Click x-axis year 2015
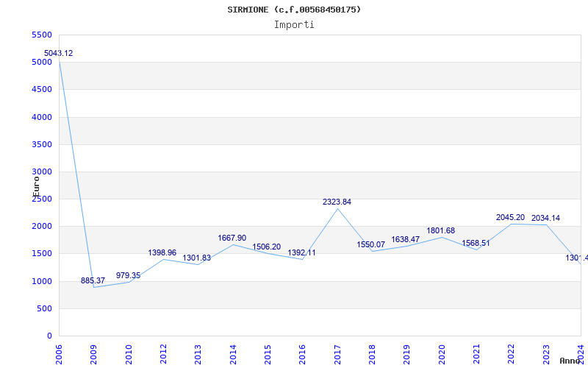This screenshot has width=588, height=368. pos(268,355)
